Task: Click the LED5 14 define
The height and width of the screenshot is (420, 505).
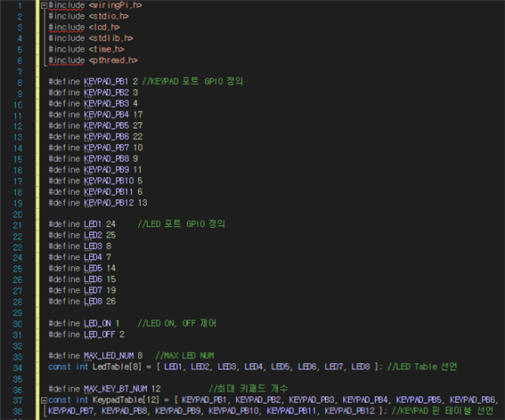Action: [x=82, y=269]
